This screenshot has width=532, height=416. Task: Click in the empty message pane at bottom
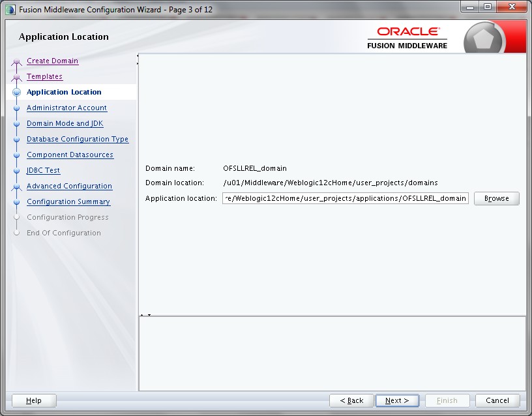pos(332,353)
